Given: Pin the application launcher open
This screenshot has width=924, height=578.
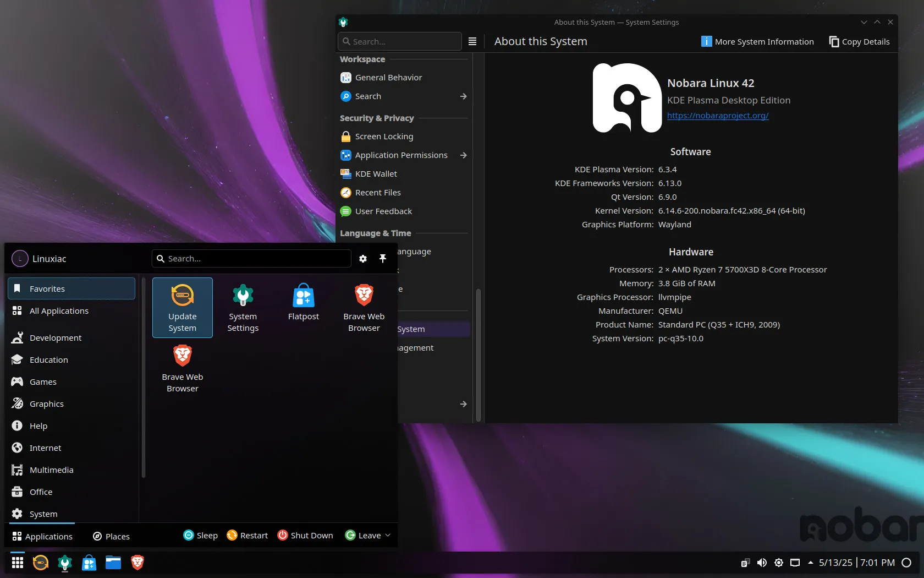Looking at the screenshot, I should (382, 258).
